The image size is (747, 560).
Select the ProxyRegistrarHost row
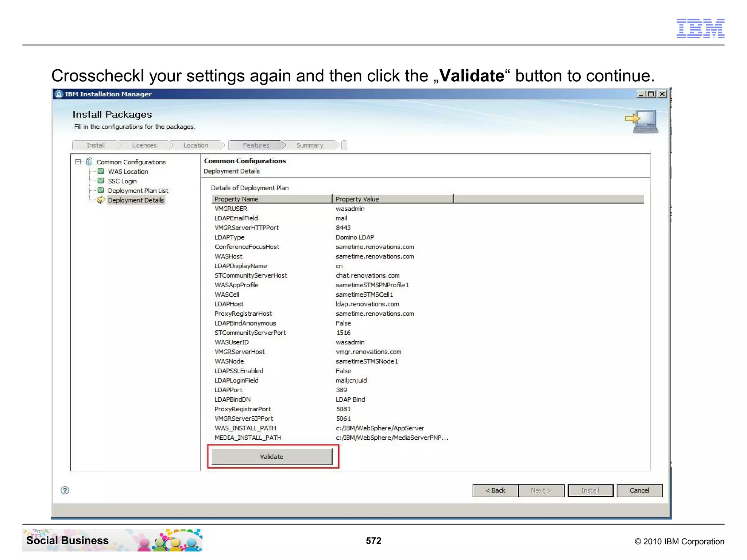pyautogui.click(x=427, y=314)
